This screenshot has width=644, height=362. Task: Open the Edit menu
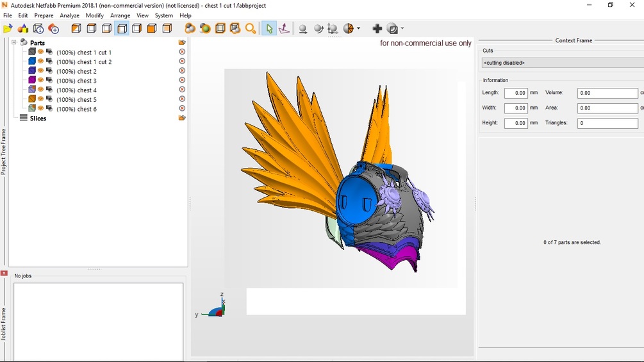point(23,15)
